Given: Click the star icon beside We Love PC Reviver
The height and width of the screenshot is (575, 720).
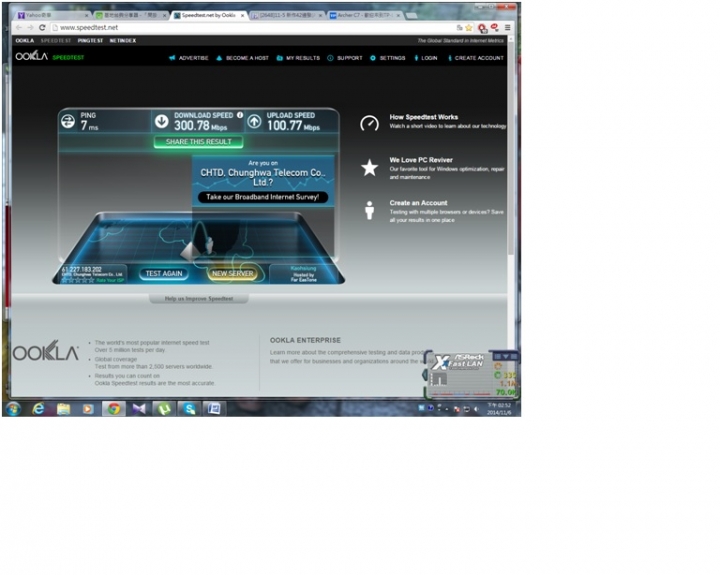Looking at the screenshot, I should point(369,167).
